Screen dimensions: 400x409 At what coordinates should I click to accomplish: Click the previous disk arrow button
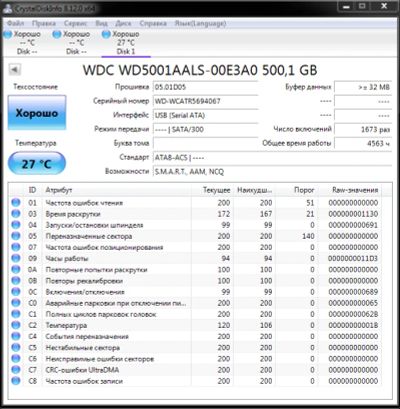coord(14,70)
